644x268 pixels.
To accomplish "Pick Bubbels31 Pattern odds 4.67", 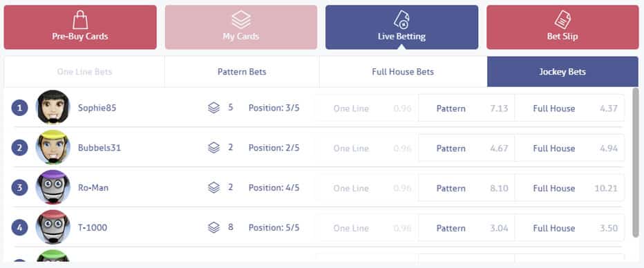I will [466, 148].
